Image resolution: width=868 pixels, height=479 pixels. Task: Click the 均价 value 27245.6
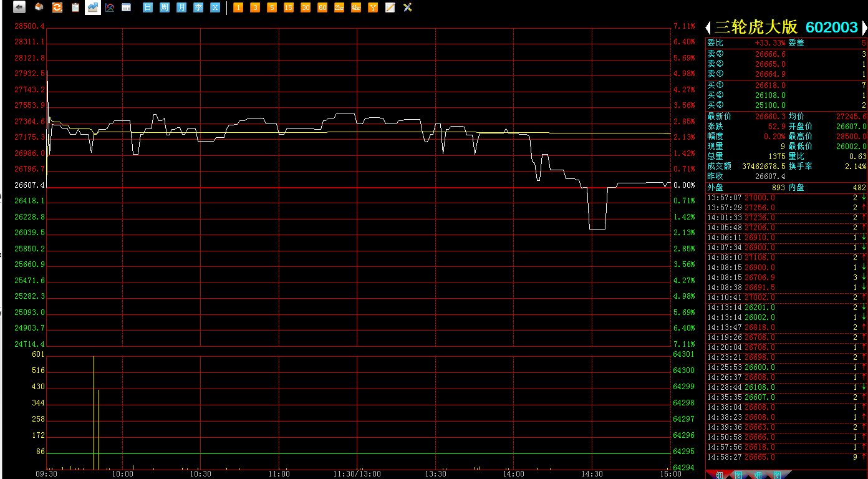(x=851, y=117)
